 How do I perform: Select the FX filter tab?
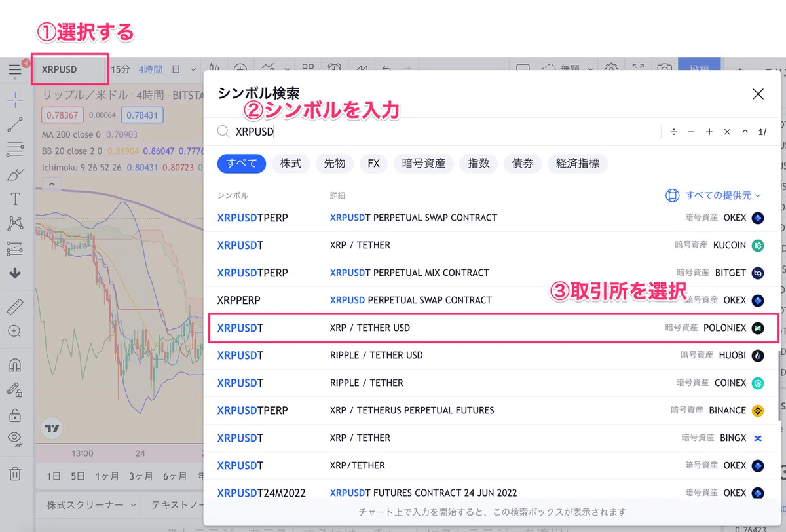[373, 163]
